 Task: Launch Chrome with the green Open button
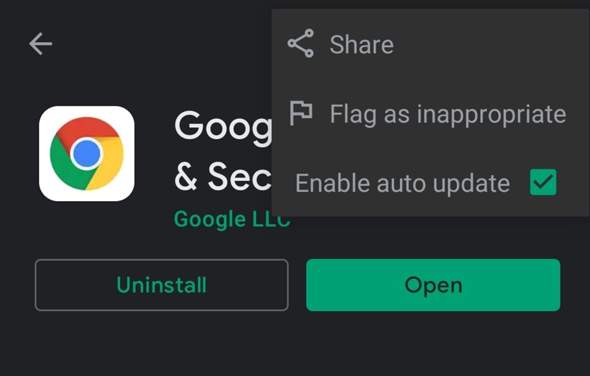pyautogui.click(x=433, y=285)
